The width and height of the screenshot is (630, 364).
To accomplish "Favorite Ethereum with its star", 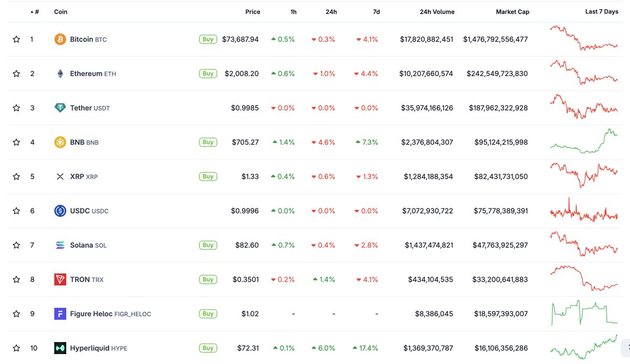I will [16, 73].
